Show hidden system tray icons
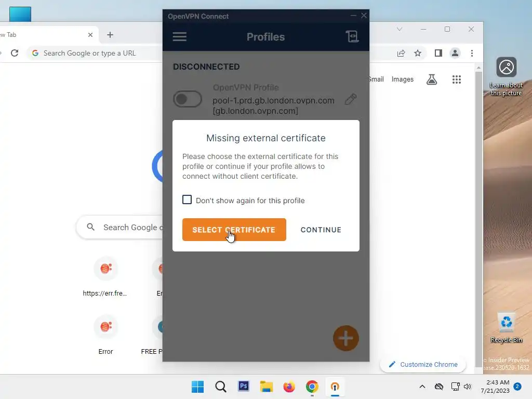532x399 pixels. [422, 387]
